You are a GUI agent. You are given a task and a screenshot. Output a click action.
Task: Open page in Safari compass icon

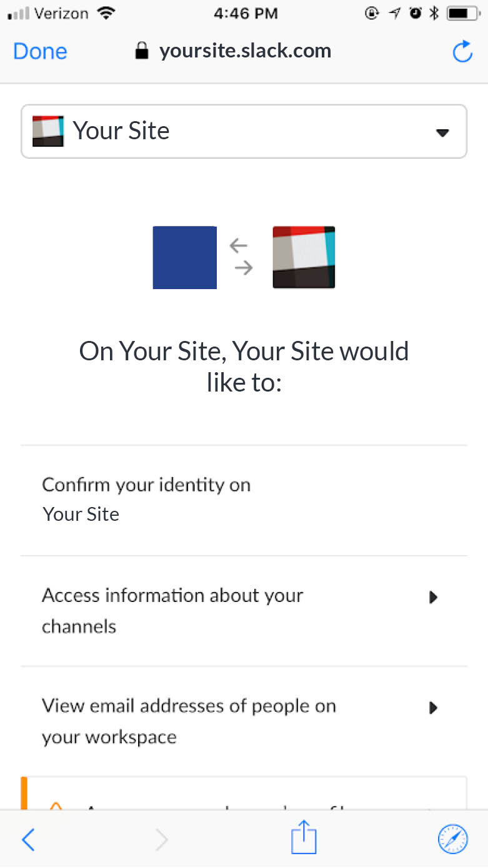pos(453,839)
